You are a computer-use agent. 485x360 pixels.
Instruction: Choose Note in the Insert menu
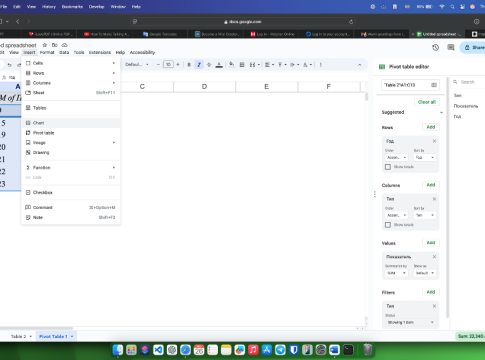point(71,217)
